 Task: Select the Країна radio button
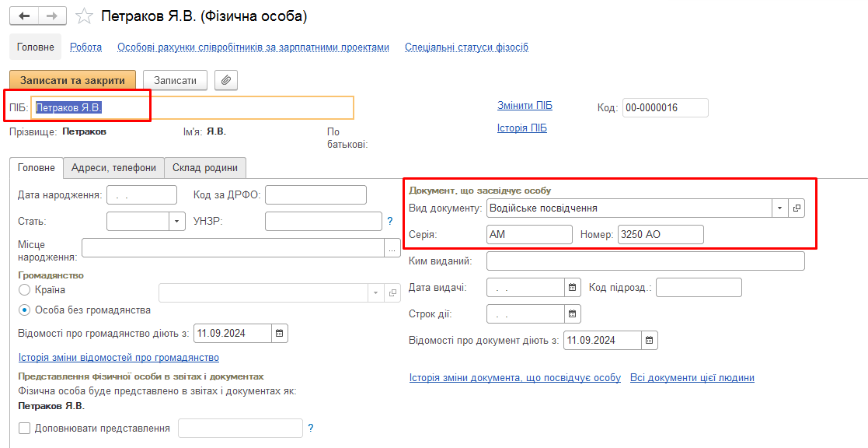pos(25,290)
